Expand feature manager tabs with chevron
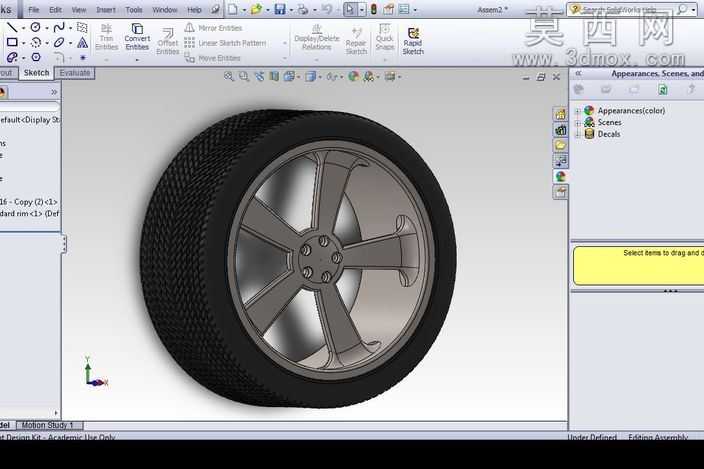The image size is (704, 469). point(54,92)
